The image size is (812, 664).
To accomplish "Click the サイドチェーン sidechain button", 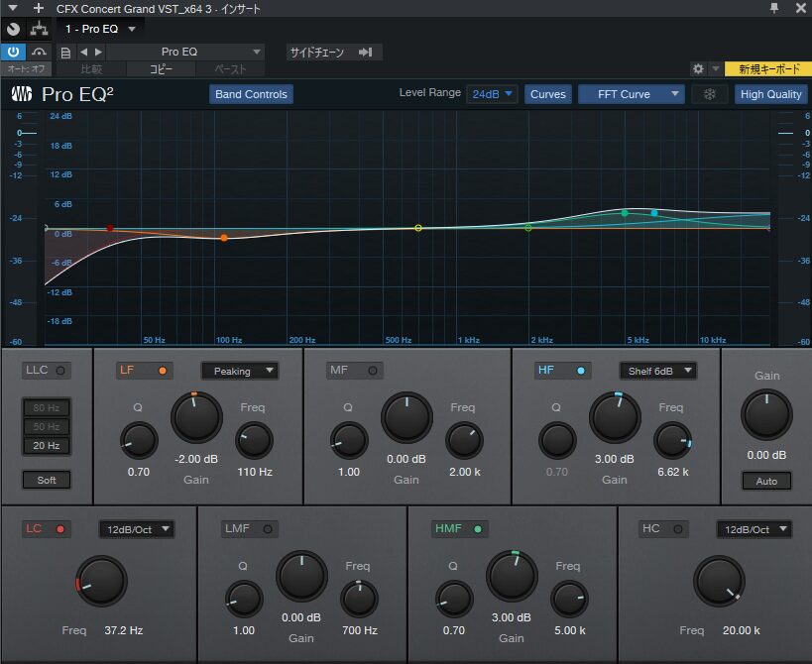I will [x=334, y=53].
